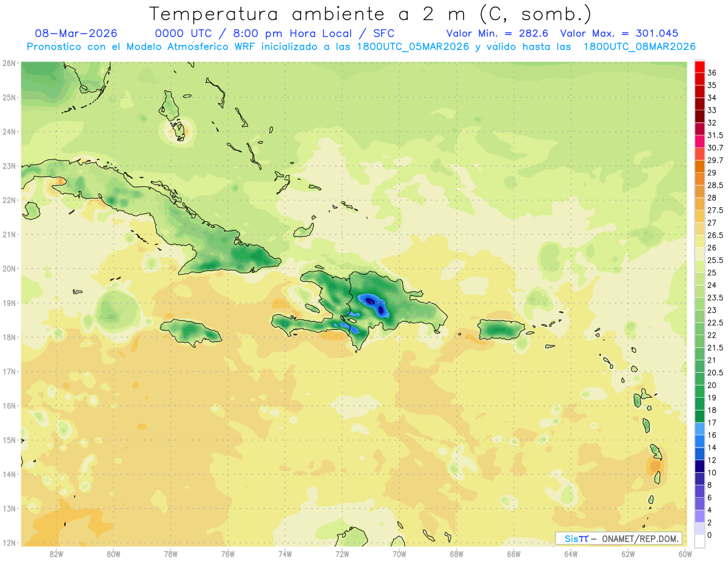Click the longitude label '66W'
728x562 pixels.
[x=513, y=554]
